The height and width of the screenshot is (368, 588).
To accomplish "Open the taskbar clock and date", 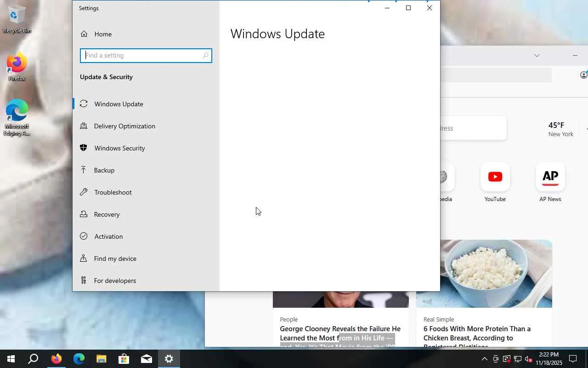I will pyautogui.click(x=548, y=359).
